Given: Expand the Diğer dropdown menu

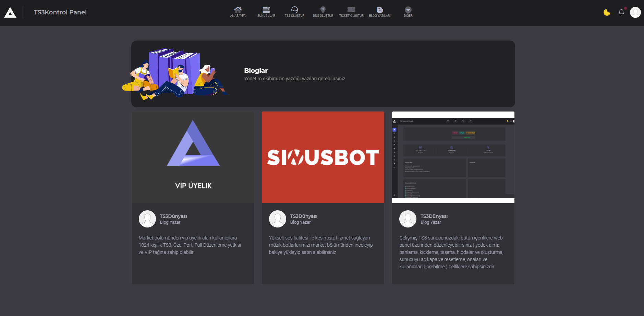Looking at the screenshot, I should pyautogui.click(x=408, y=10).
